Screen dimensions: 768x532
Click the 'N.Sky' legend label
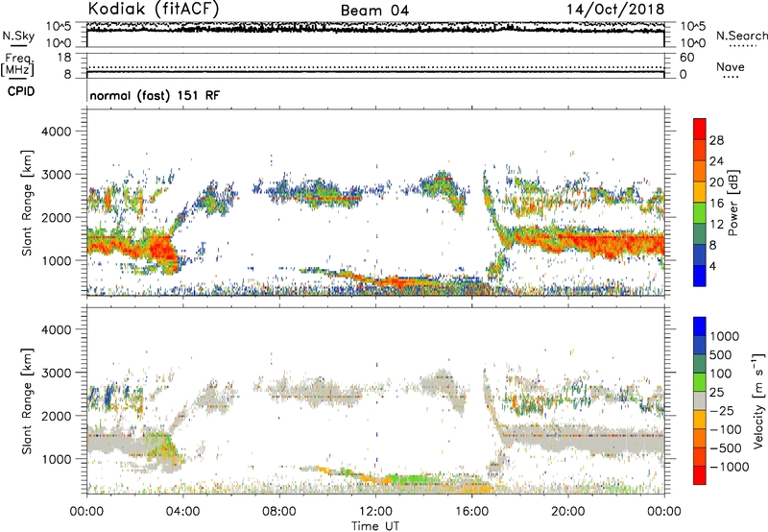pyautogui.click(x=18, y=36)
